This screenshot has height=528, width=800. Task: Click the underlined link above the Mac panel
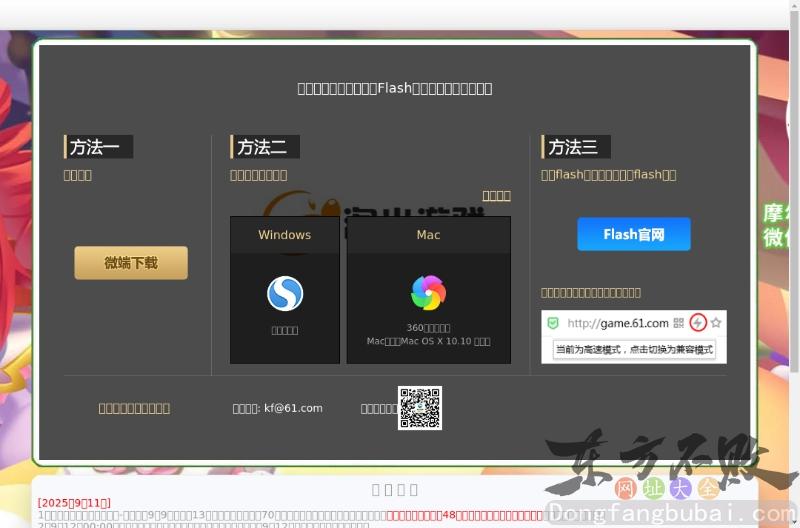pyautogui.click(x=496, y=196)
